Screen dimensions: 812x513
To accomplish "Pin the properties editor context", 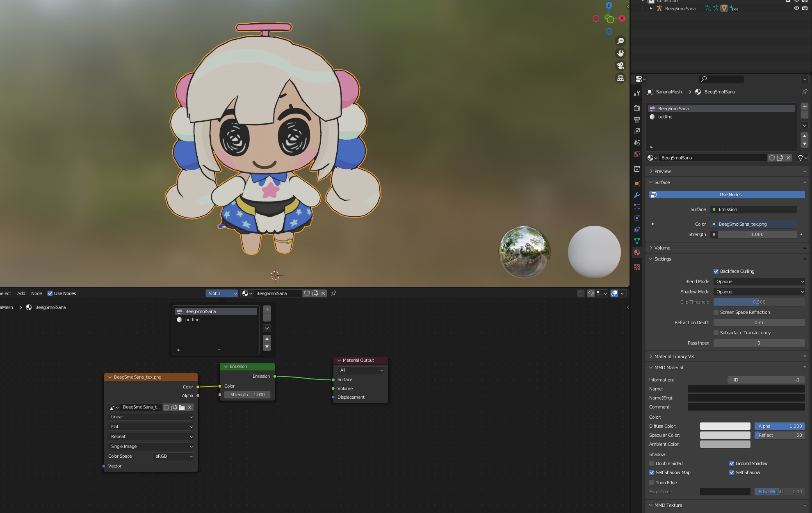I will [804, 92].
